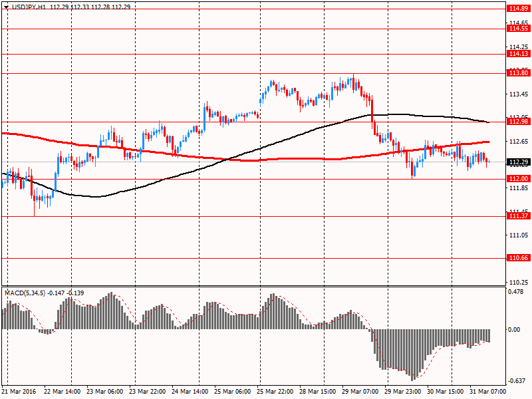Select the 24 Mar 14:00 time axis label

[190, 391]
